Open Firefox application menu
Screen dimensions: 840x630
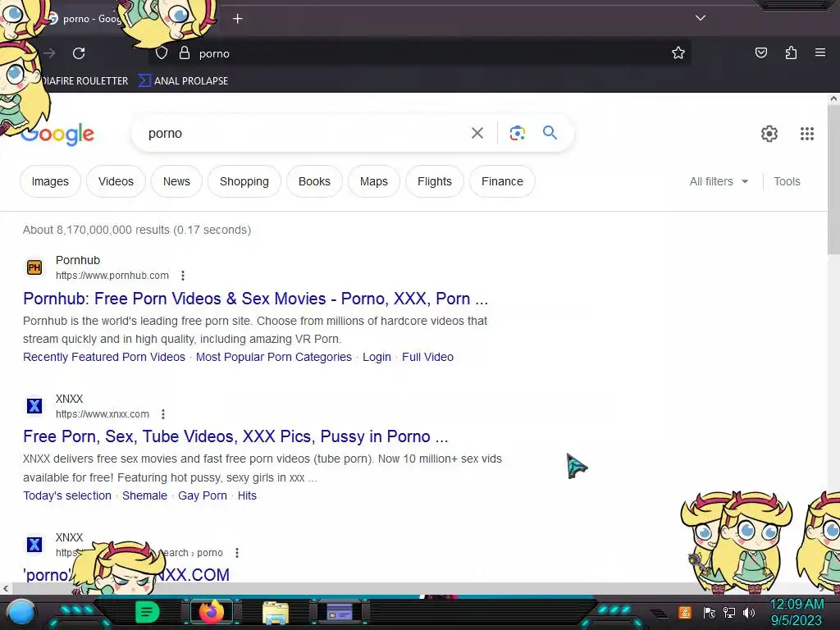(819, 52)
